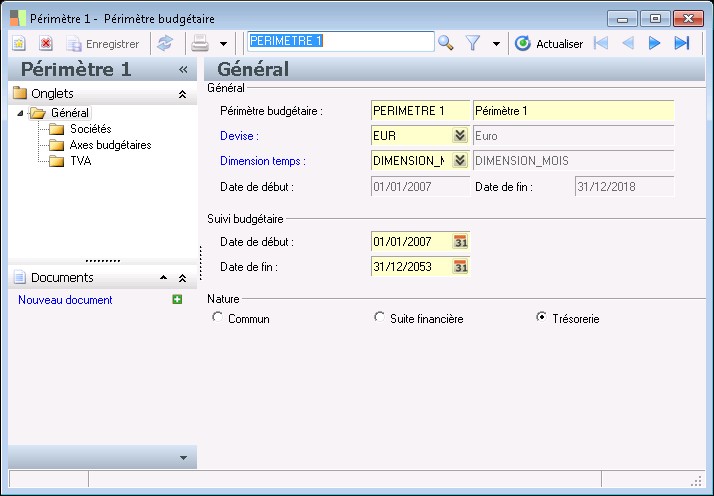Viewport: 714px width, 496px height.
Task: Select the Suite financière radio button
Action: tap(379, 317)
